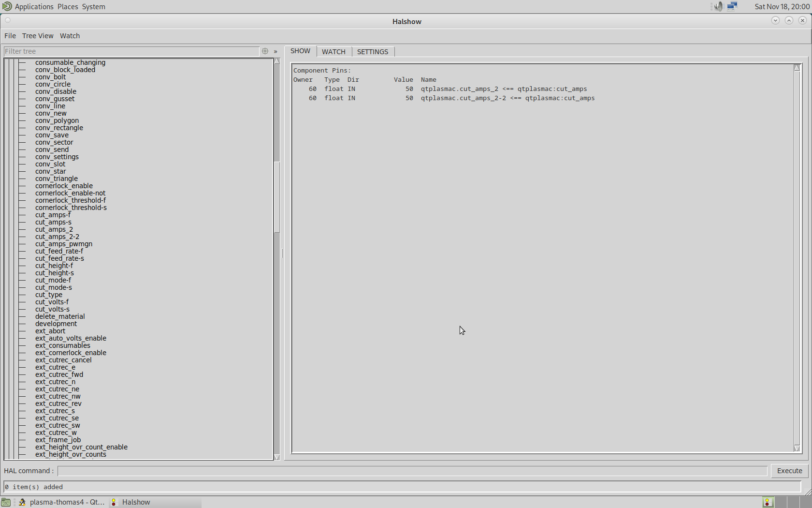812x508 pixels.
Task: Select ext_frame_job tree item
Action: [x=58, y=440]
